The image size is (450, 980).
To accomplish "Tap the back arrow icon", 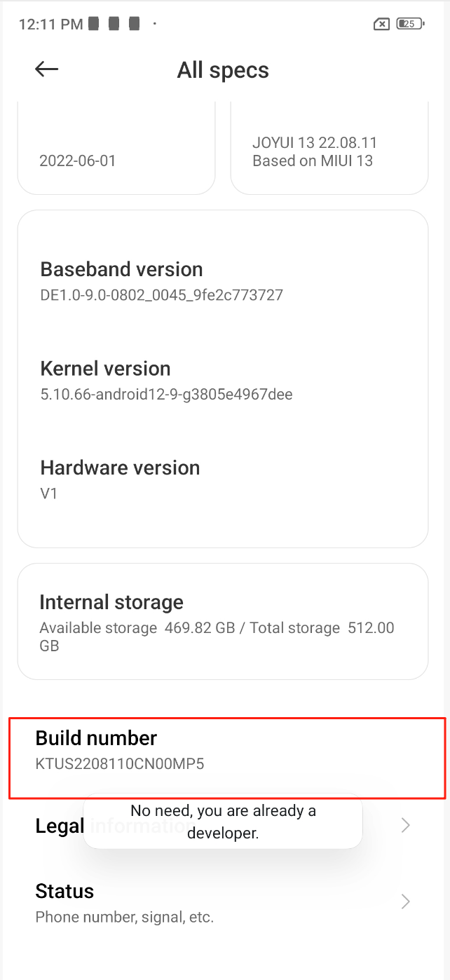I will [x=46, y=69].
